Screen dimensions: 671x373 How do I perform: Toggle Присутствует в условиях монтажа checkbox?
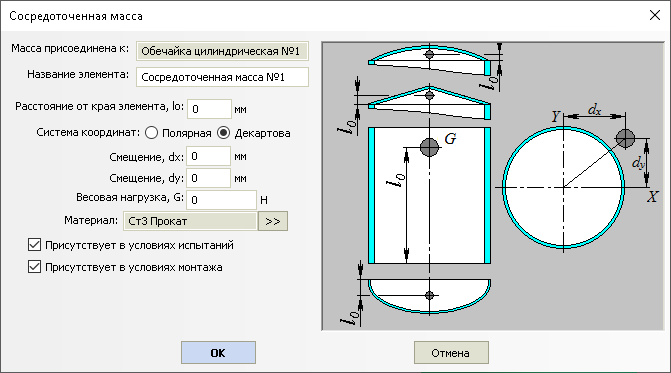pyautogui.click(x=34, y=267)
